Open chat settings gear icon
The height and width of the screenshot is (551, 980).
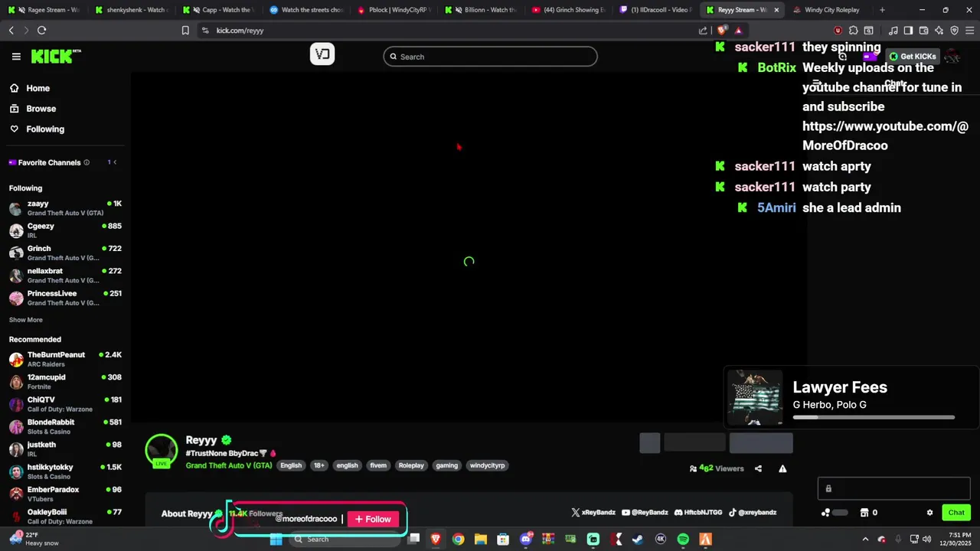click(929, 513)
